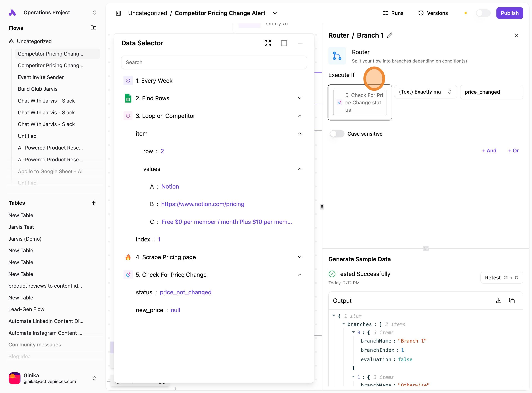
Task: Open the Versions history
Action: coord(433,13)
